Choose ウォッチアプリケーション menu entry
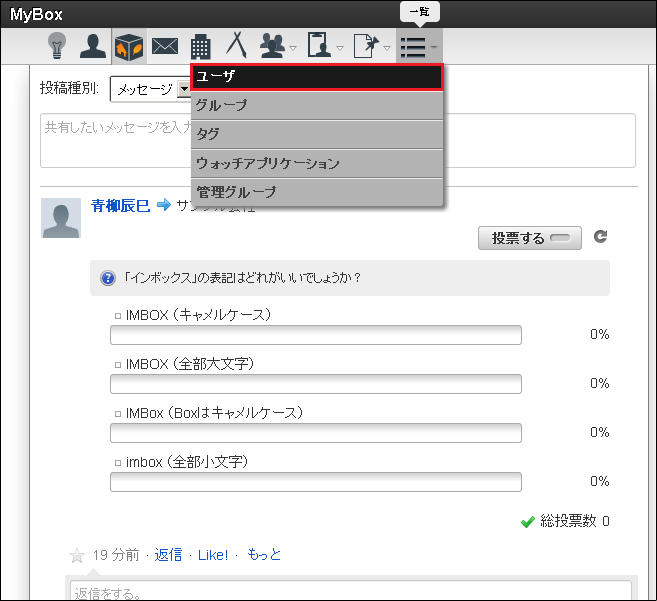 tap(317, 163)
